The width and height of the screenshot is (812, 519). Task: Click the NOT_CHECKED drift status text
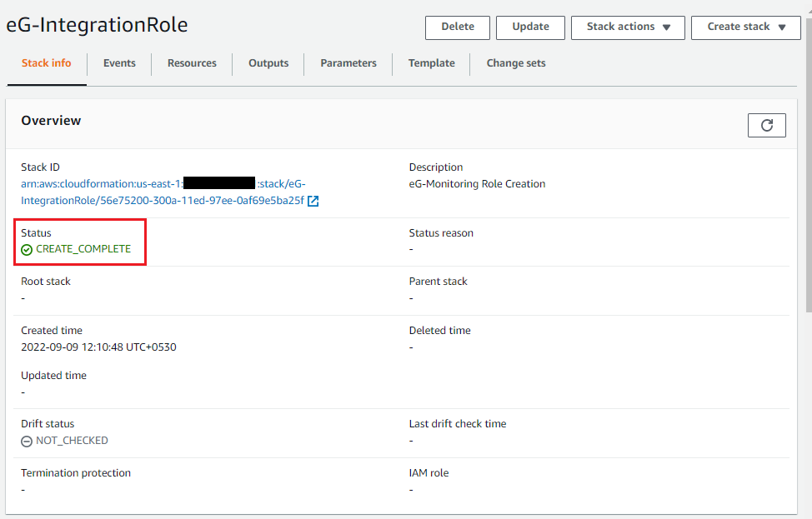[72, 441]
